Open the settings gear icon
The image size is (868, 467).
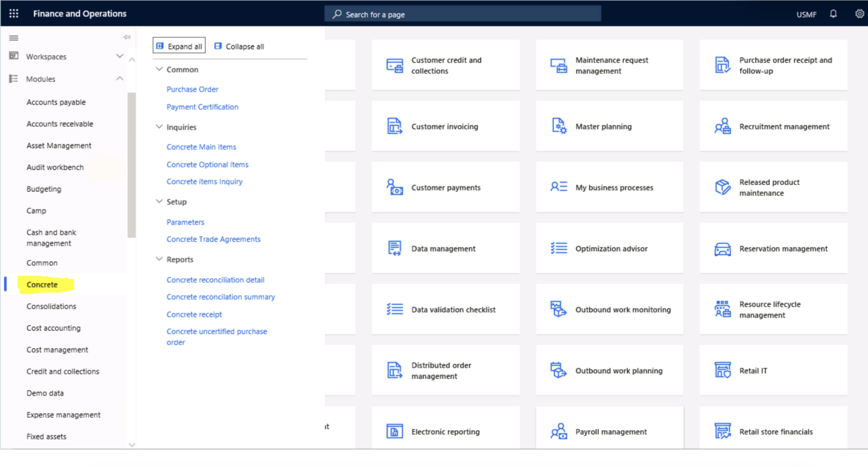[x=859, y=14]
